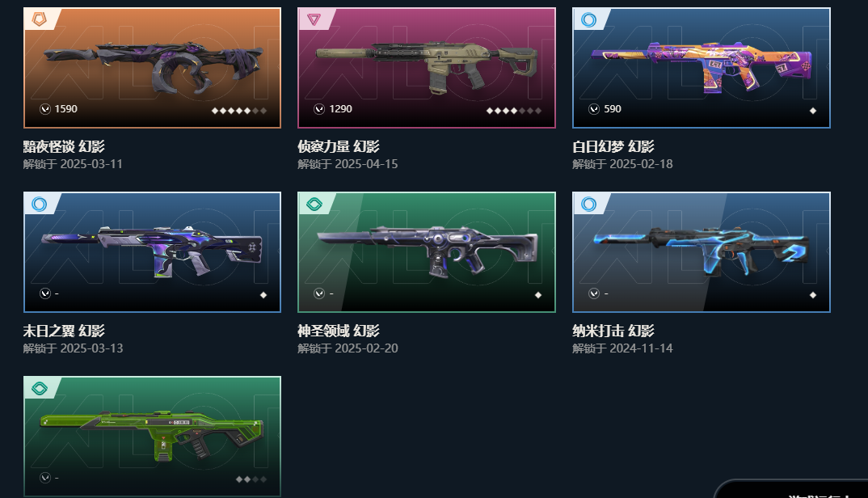The height and width of the screenshot is (498, 868).
Task: Click the blue circle tier icon on 纳米打击 card
Action: 588,205
